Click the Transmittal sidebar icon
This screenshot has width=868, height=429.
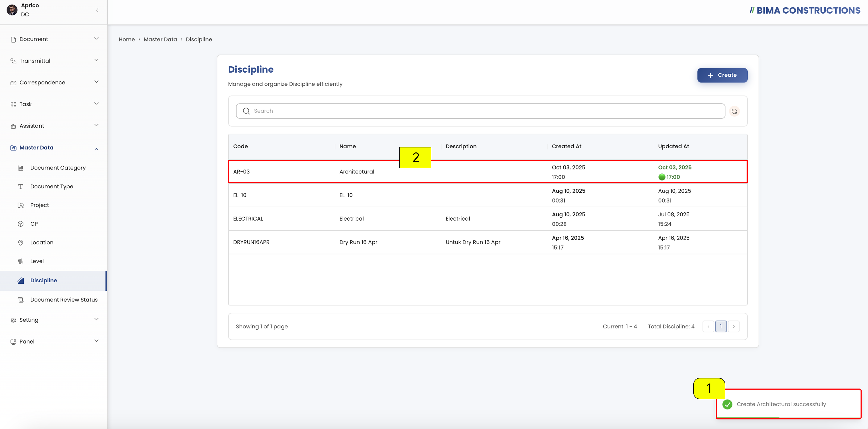(x=13, y=61)
